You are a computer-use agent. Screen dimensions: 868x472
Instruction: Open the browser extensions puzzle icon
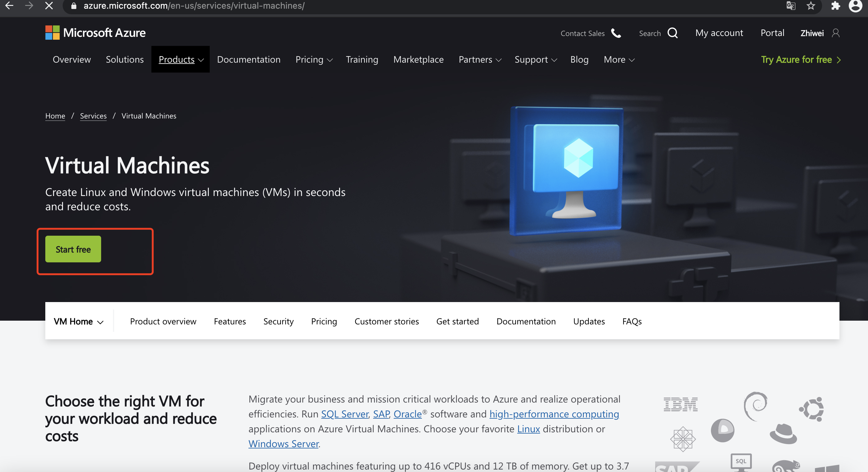[x=835, y=6]
